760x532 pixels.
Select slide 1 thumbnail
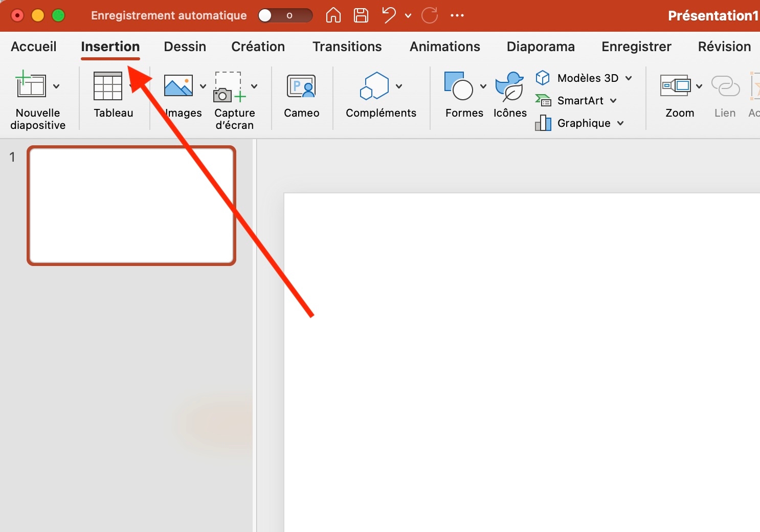click(x=131, y=206)
